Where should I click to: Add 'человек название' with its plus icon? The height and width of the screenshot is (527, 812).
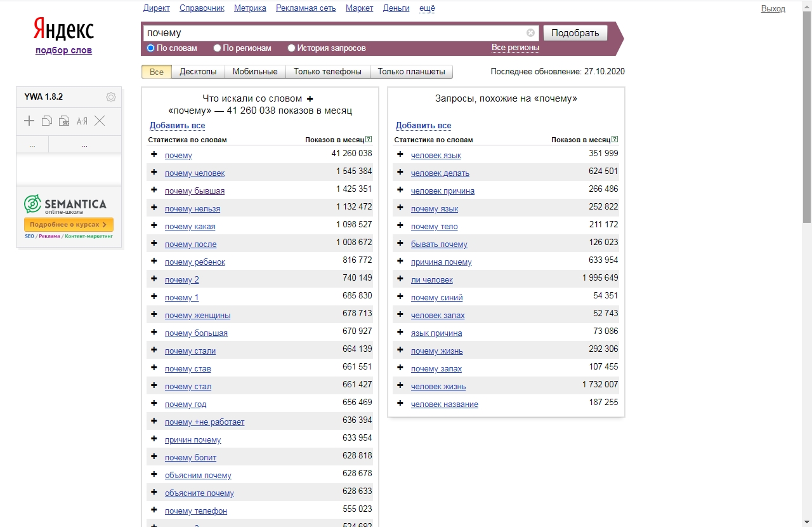coord(400,403)
